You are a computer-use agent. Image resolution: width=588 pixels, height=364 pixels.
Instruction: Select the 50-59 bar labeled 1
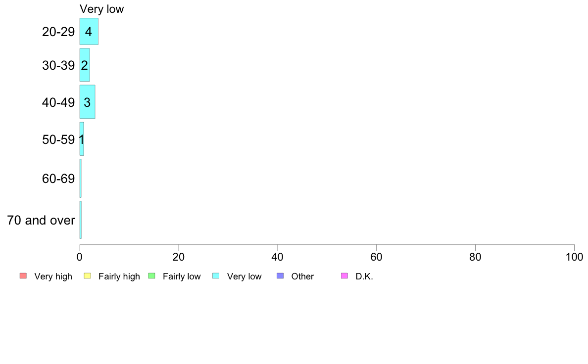[x=81, y=139]
